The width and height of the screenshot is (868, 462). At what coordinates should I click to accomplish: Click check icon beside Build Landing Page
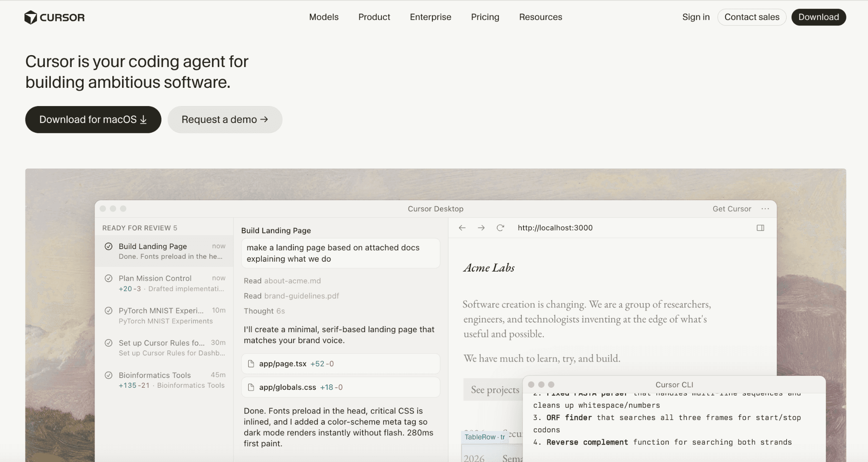(x=108, y=246)
